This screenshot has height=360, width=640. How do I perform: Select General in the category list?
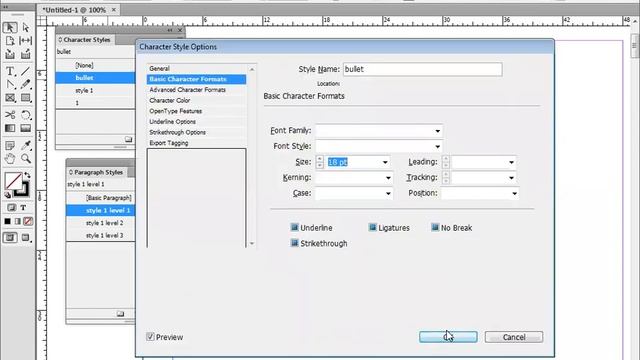[196, 69]
